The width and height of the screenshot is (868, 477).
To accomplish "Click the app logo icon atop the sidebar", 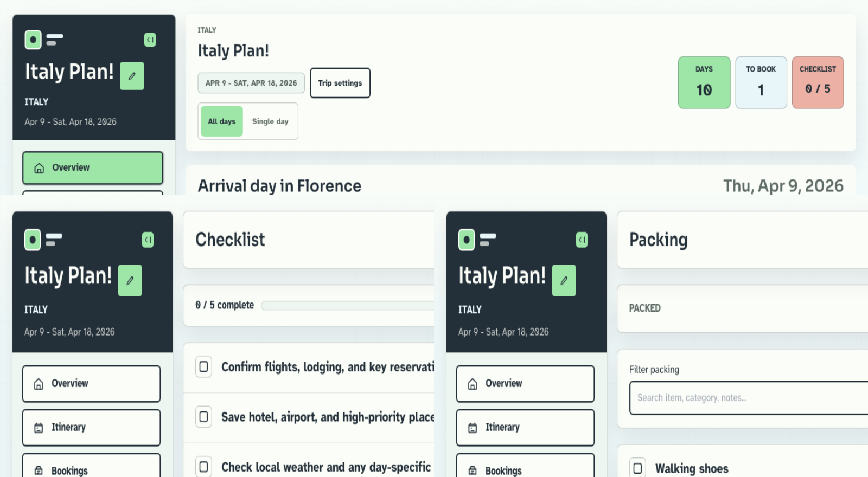I will tap(32, 40).
